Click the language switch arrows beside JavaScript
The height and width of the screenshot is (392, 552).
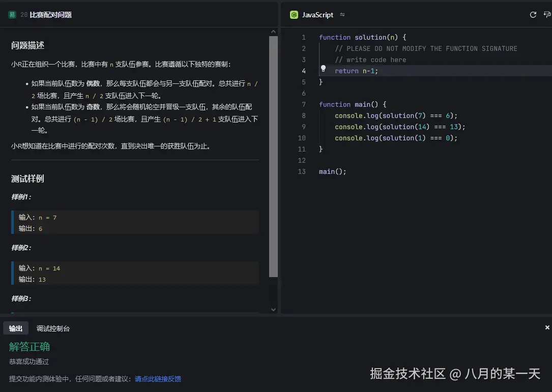tap(342, 15)
